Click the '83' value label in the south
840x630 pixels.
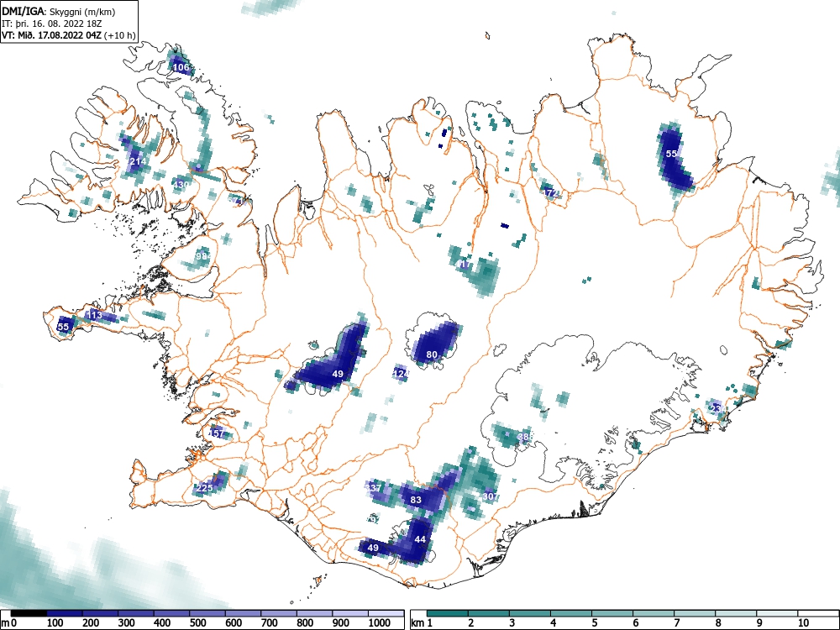pyautogui.click(x=416, y=500)
